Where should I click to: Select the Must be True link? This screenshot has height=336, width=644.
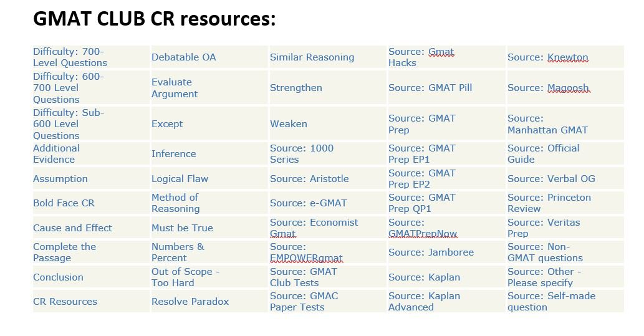tap(182, 228)
